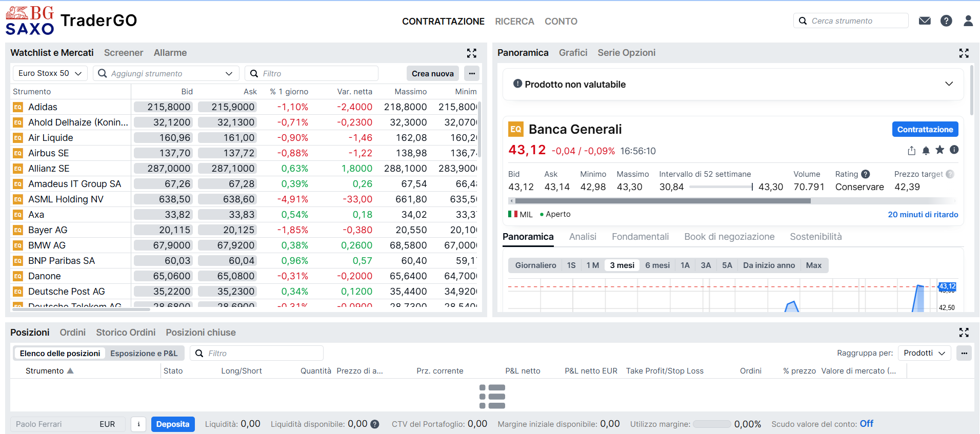Image resolution: width=980 pixels, height=434 pixels.
Task: Open the messages envelope icon
Action: pyautogui.click(x=925, y=21)
